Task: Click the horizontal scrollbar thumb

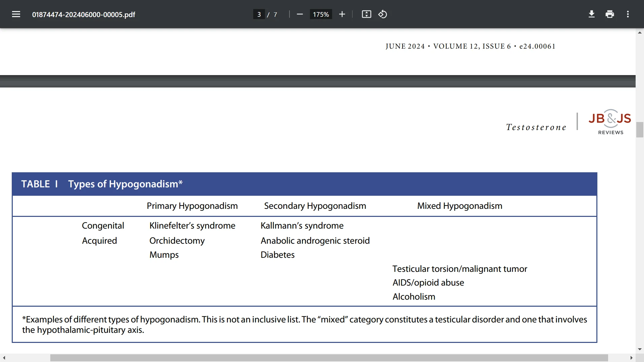Action: tap(329, 358)
